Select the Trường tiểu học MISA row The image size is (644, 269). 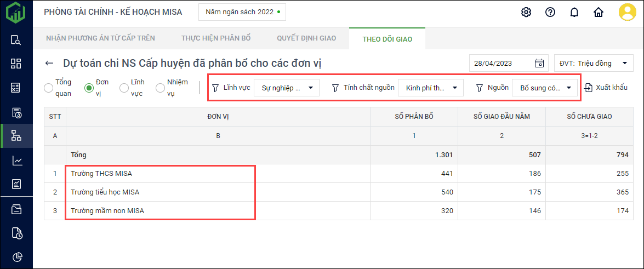[339, 192]
